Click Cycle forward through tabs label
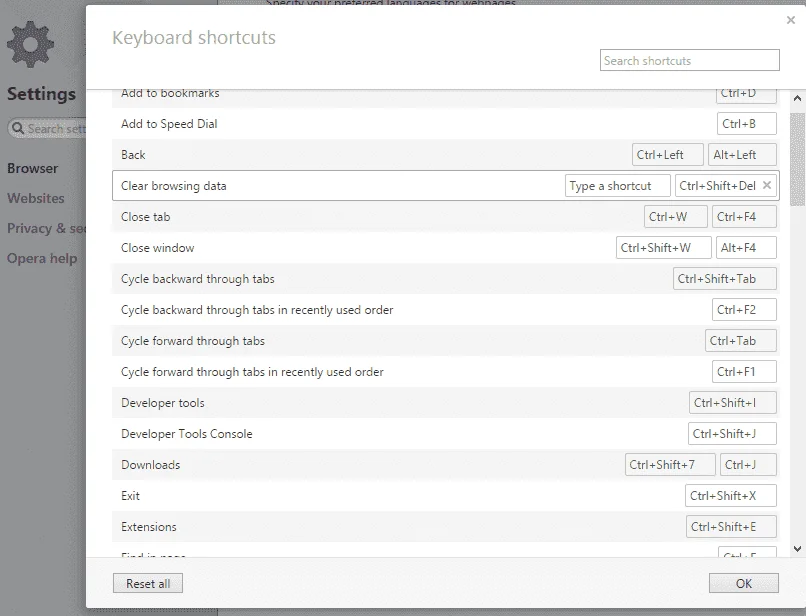 (193, 341)
